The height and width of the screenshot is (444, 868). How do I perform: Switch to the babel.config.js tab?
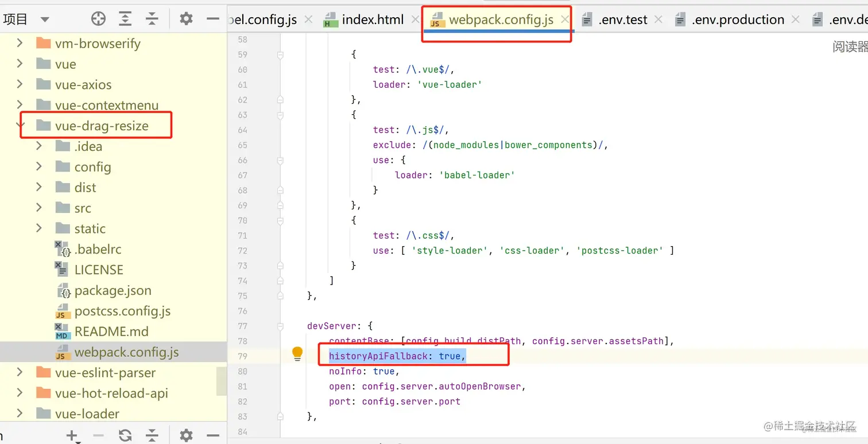263,20
